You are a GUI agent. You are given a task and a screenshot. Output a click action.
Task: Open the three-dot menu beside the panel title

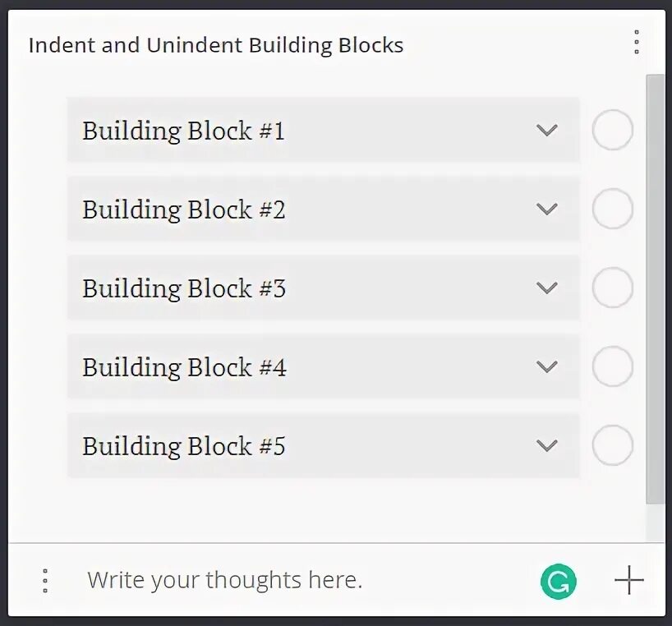coord(636,43)
